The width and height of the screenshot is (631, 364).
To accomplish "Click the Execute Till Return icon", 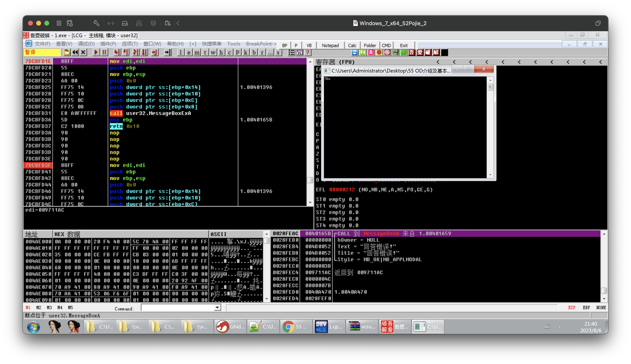I will click(x=155, y=52).
